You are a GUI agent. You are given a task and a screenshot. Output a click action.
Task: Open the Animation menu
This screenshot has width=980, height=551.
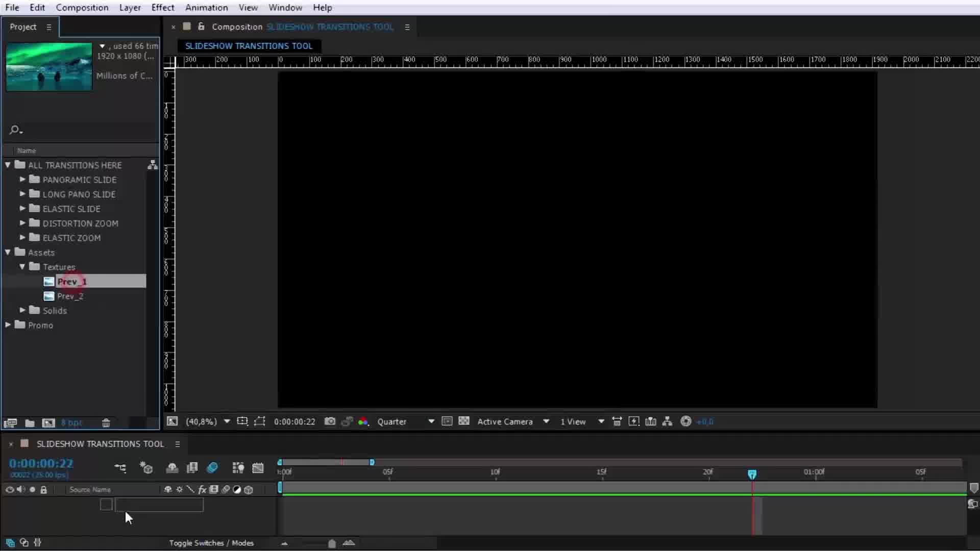point(206,8)
